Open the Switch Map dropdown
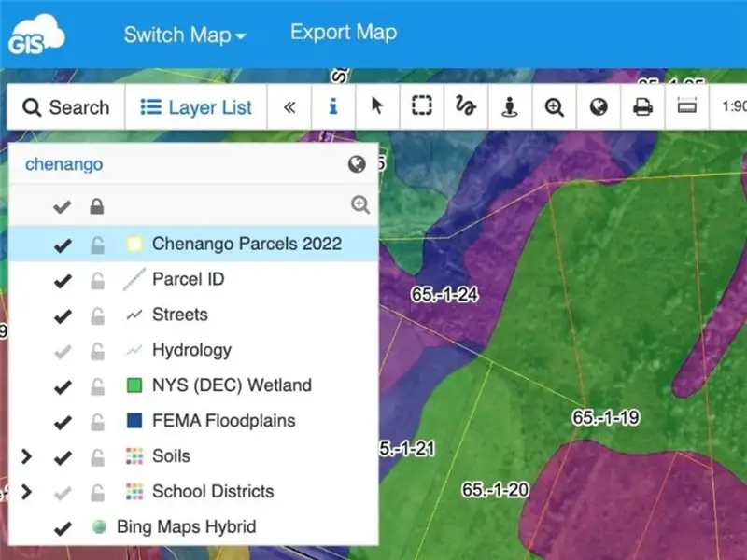 [x=185, y=35]
